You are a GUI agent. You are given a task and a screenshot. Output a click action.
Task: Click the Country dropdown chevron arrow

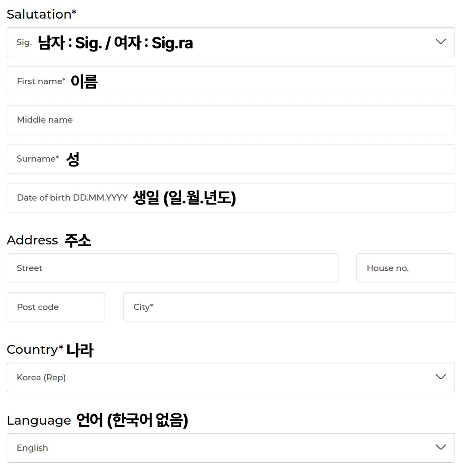[x=440, y=377]
